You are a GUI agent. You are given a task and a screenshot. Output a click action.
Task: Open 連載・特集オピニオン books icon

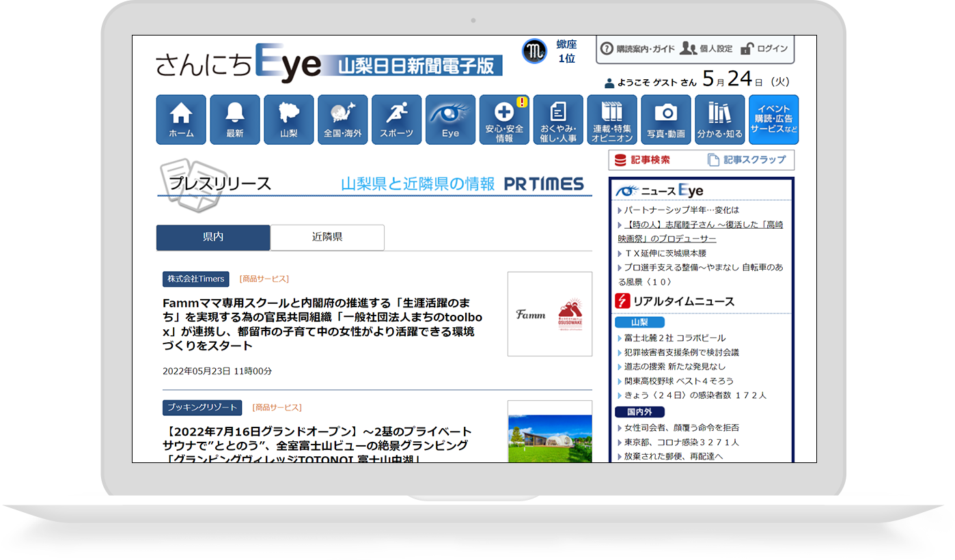(x=612, y=120)
